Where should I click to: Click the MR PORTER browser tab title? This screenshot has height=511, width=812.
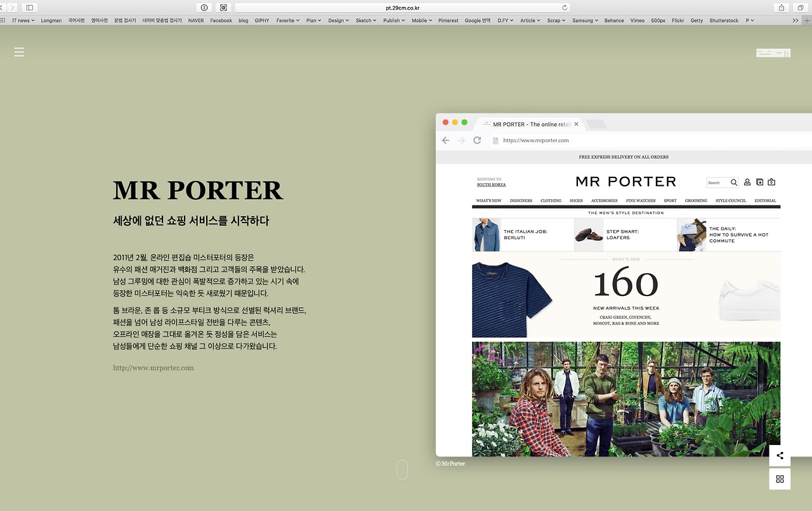click(x=532, y=124)
